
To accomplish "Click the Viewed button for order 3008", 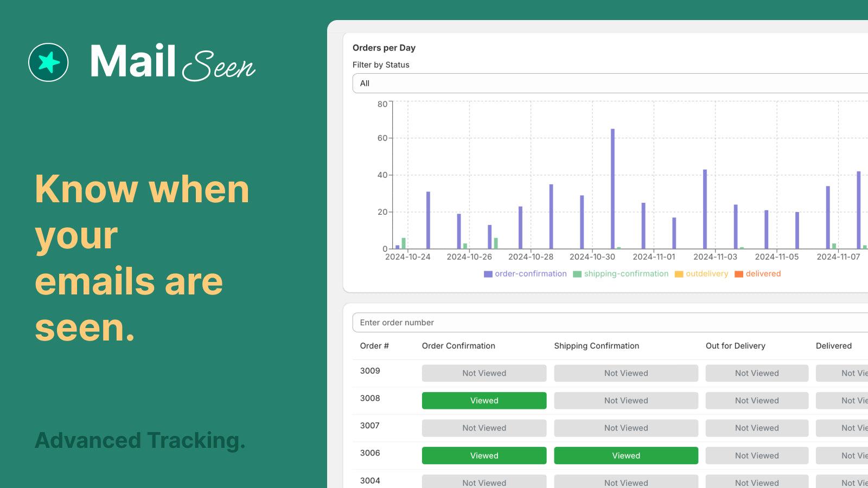I will tap(483, 400).
